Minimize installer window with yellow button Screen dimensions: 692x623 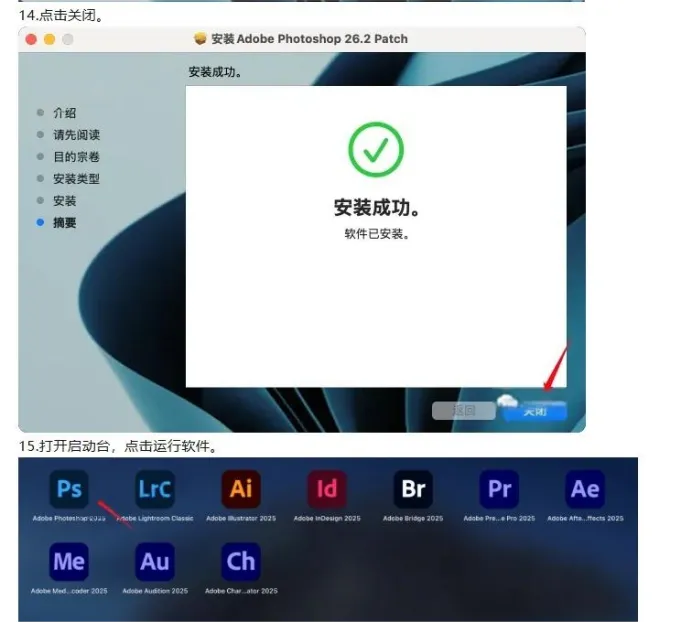coord(49,40)
